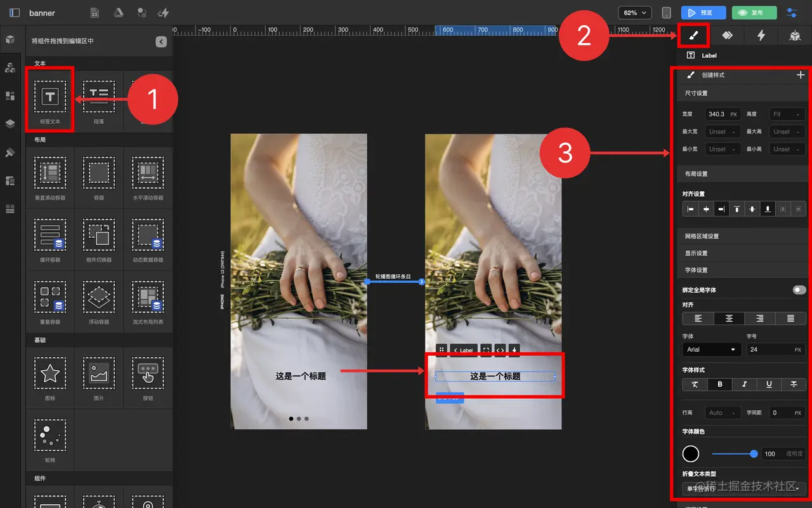Screen dimensions: 812x508
Task: Open the 最大宽 Unset dropdown
Action: (x=723, y=131)
